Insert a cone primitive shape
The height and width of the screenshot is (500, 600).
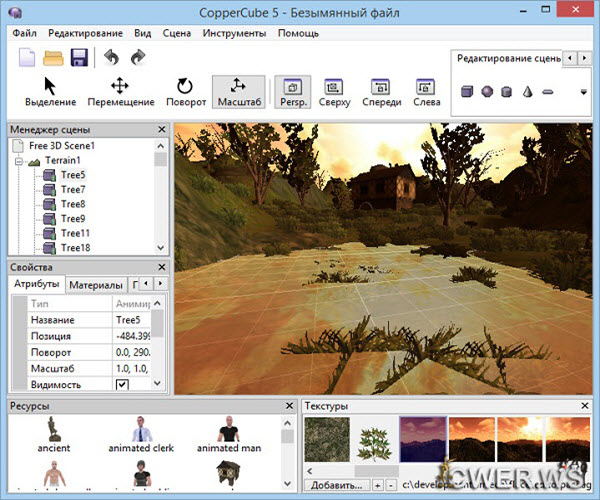(x=527, y=91)
